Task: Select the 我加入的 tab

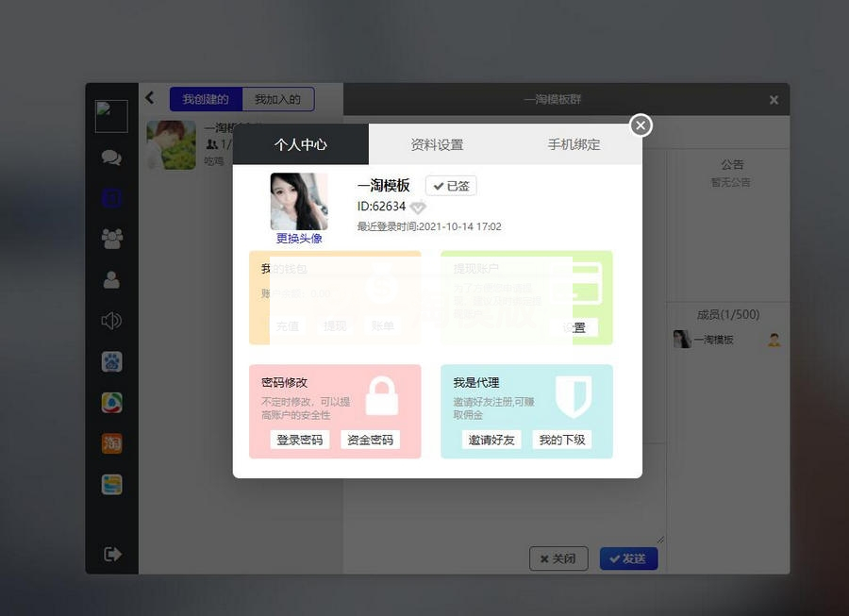Action: tap(277, 98)
